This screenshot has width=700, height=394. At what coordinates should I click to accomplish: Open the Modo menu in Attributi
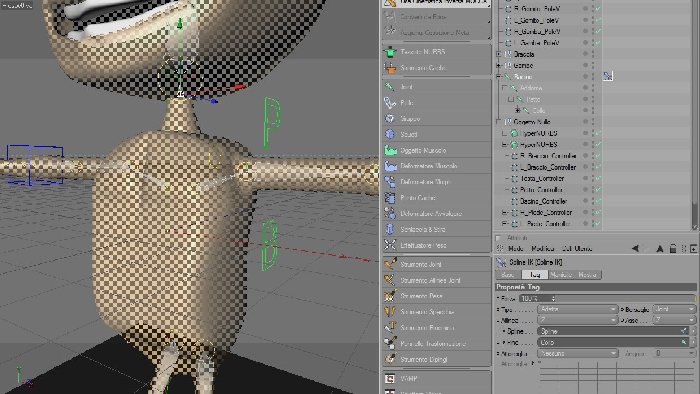tap(516, 249)
